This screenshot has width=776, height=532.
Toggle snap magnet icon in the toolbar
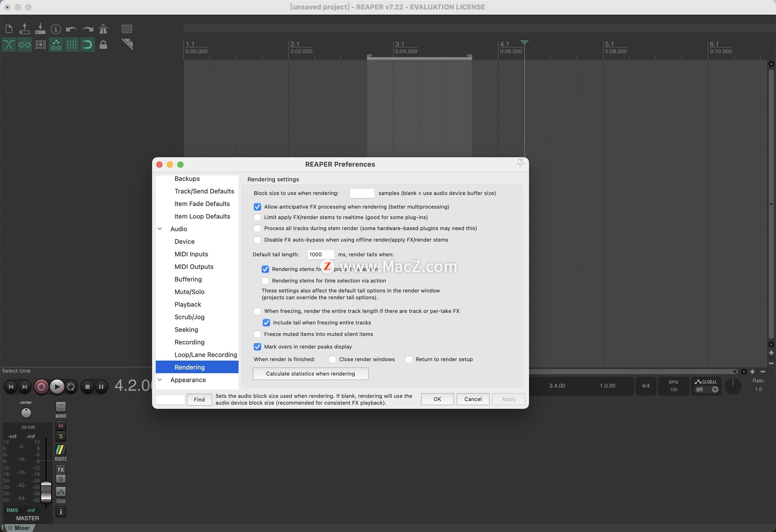coord(88,44)
